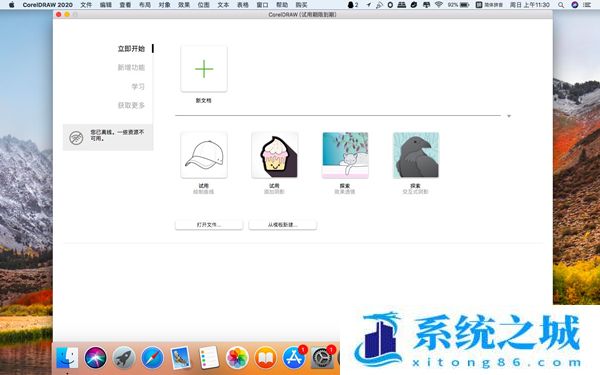
Task: Click the QQ penguin menu bar icon
Action: pyautogui.click(x=351, y=5)
